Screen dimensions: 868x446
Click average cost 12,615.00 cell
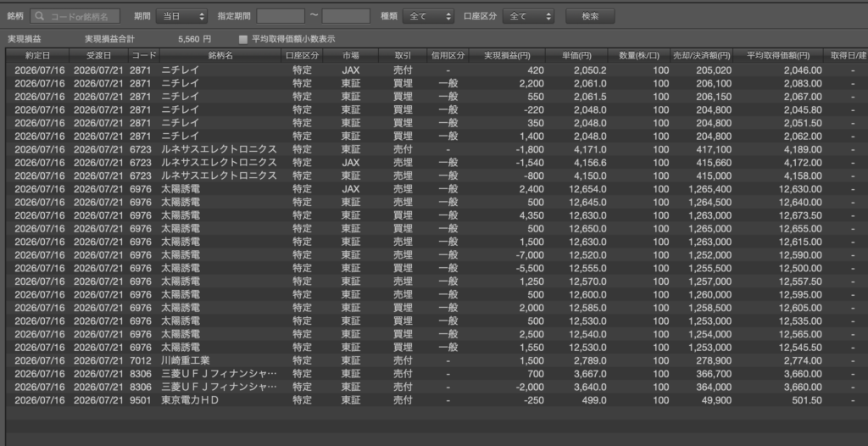point(800,242)
